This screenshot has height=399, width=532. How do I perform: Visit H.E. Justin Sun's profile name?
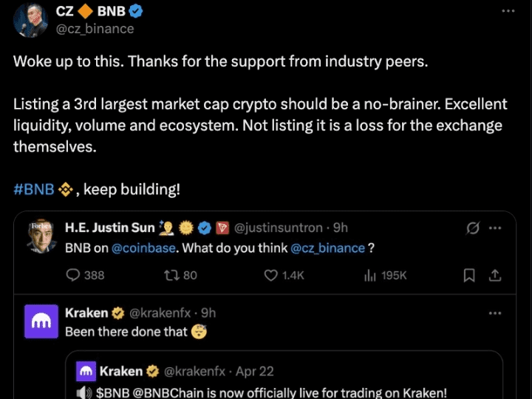[x=110, y=228]
